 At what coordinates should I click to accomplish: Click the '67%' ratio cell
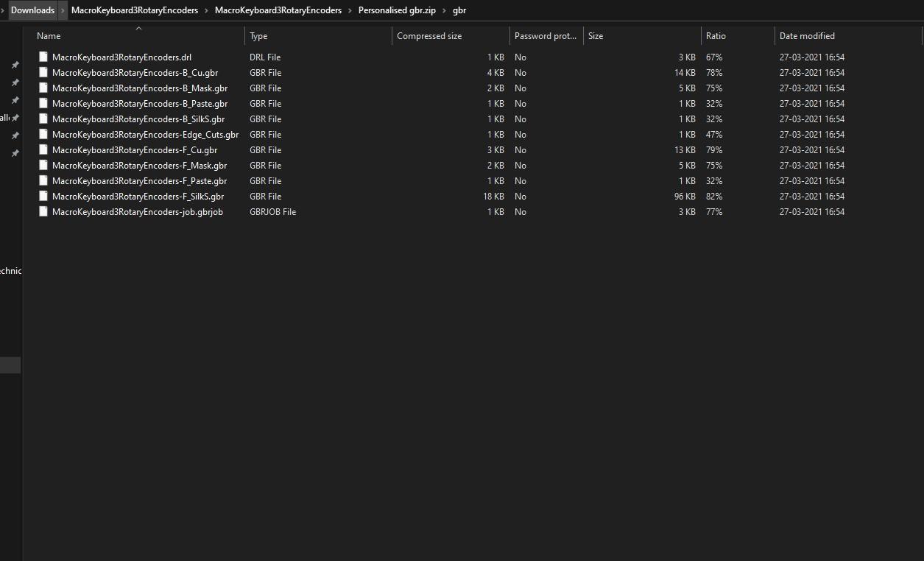[x=714, y=57]
